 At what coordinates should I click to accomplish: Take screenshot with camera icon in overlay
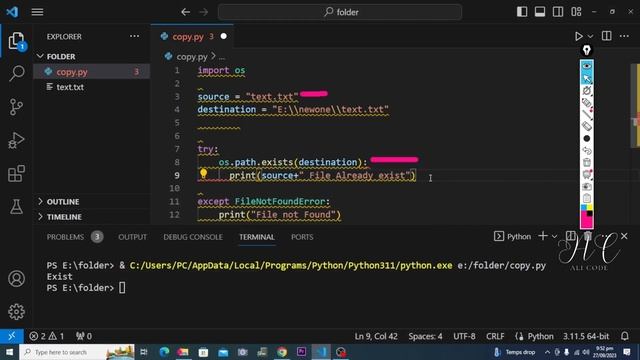[x=587, y=186]
